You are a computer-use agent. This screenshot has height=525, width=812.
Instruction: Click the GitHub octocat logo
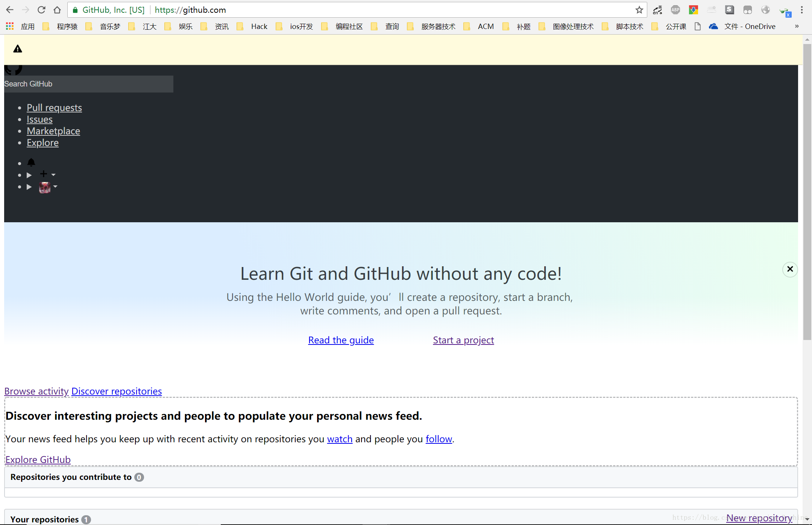pos(13,70)
